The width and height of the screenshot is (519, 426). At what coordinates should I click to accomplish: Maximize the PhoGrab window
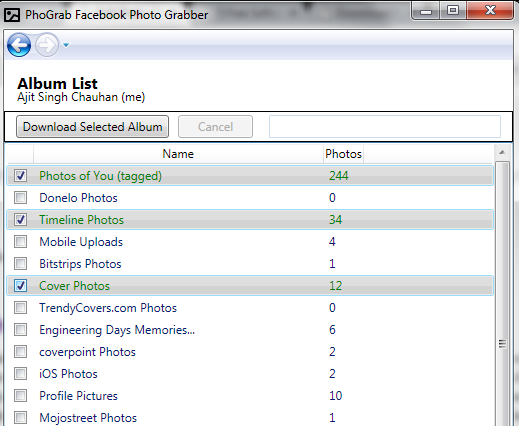tap(453, 10)
